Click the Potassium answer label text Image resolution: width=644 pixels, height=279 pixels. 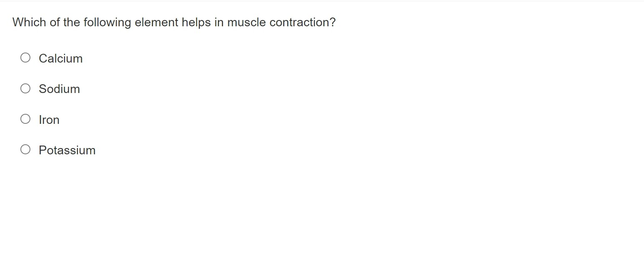(67, 150)
